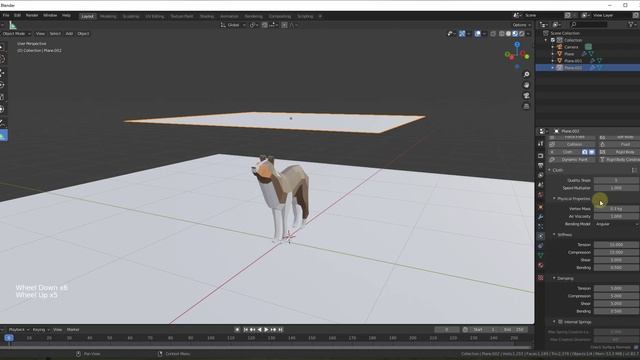Adjust the Vertex Mass value field
Screen dimensions: 640x360
pos(617,209)
